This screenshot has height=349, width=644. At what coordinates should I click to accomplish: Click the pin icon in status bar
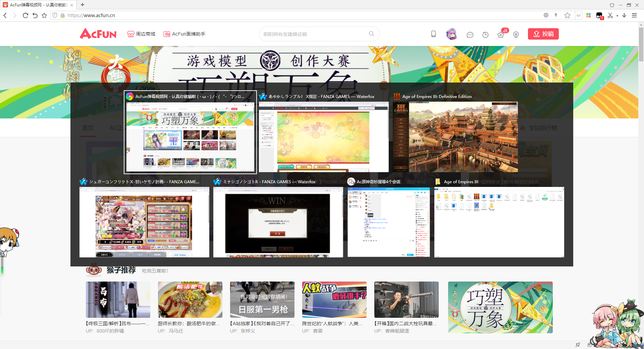coord(578,345)
